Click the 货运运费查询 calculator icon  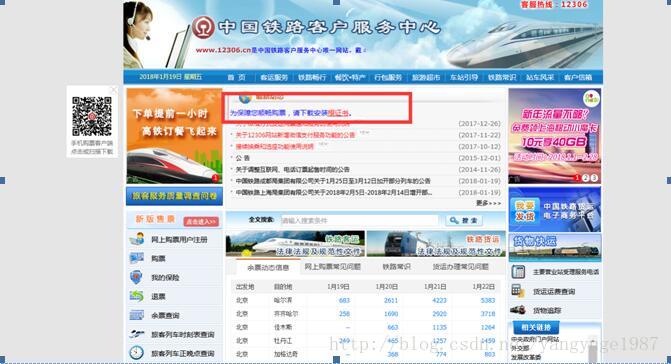(x=518, y=291)
